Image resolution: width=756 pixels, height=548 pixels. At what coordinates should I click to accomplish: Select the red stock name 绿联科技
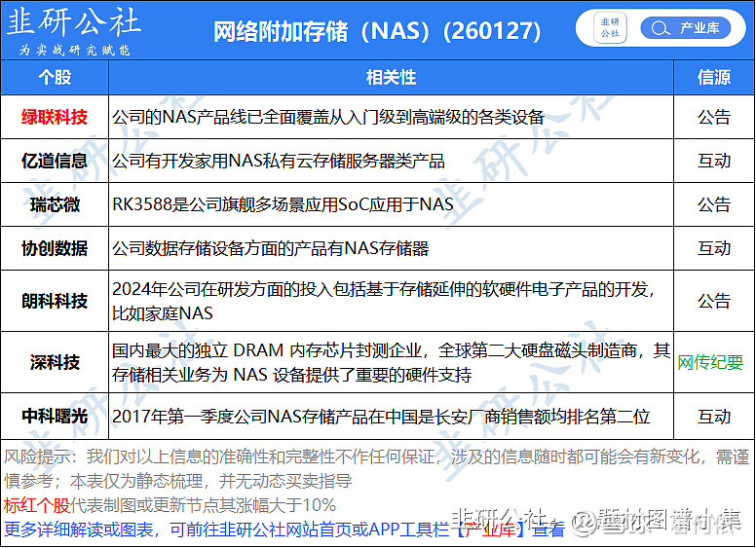coord(55,117)
